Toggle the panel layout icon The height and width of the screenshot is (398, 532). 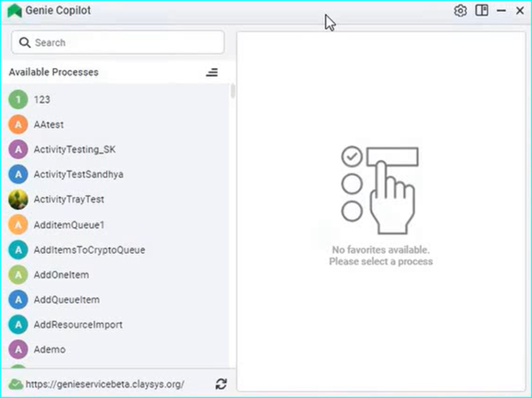click(x=481, y=11)
